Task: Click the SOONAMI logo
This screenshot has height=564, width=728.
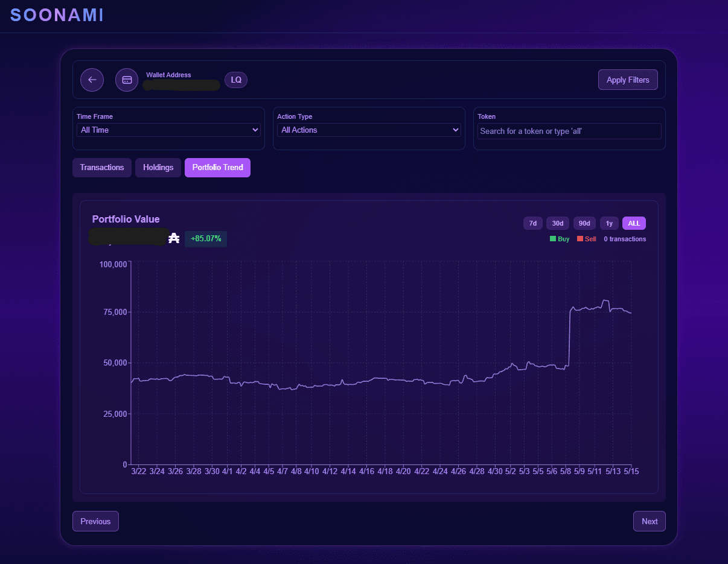Action: coord(57,15)
